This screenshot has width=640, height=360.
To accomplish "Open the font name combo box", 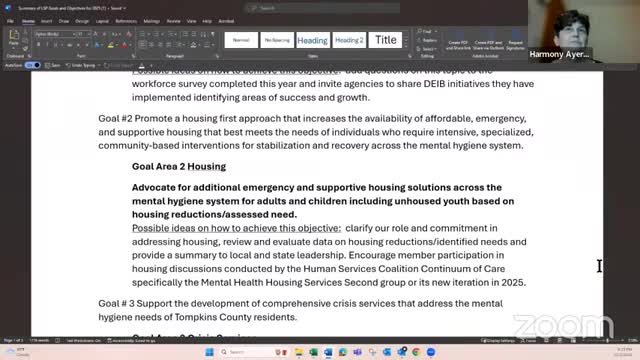I will coord(55,34).
